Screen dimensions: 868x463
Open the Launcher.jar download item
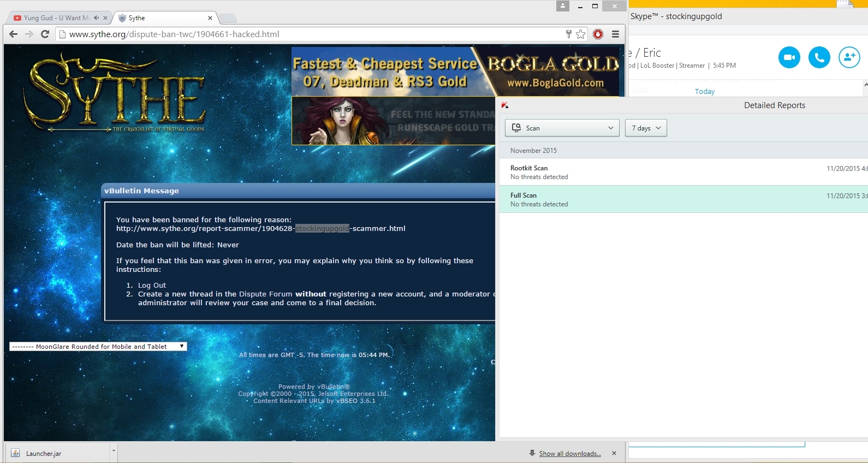pyautogui.click(x=58, y=453)
